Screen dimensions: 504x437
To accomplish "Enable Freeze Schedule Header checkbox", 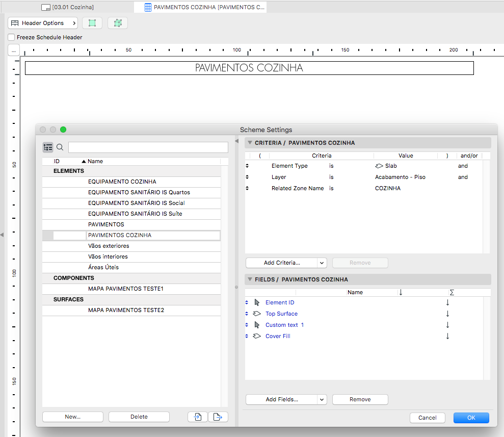I will point(11,37).
